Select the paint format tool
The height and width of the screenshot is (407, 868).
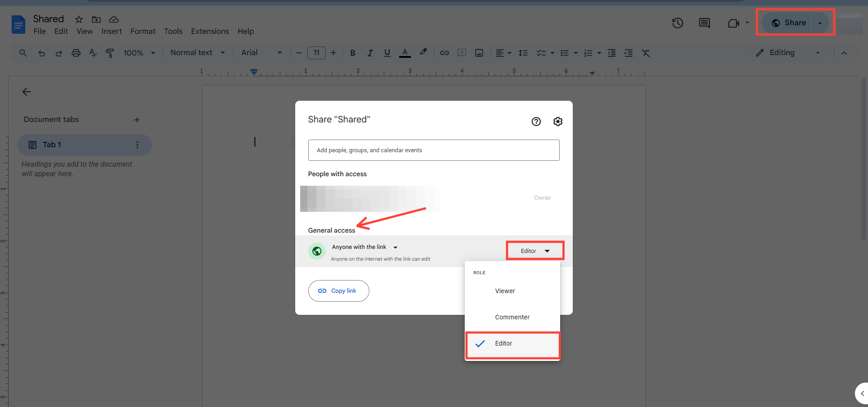click(x=110, y=53)
